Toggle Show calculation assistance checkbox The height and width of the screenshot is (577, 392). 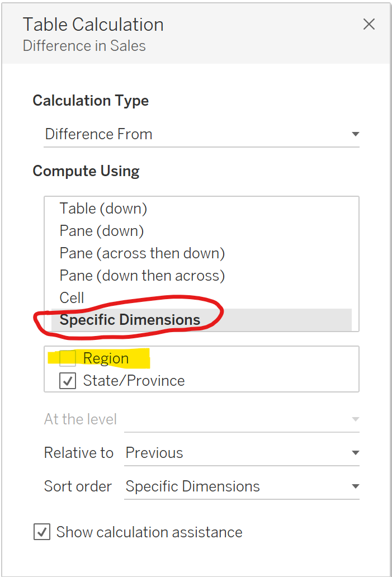coord(41,532)
